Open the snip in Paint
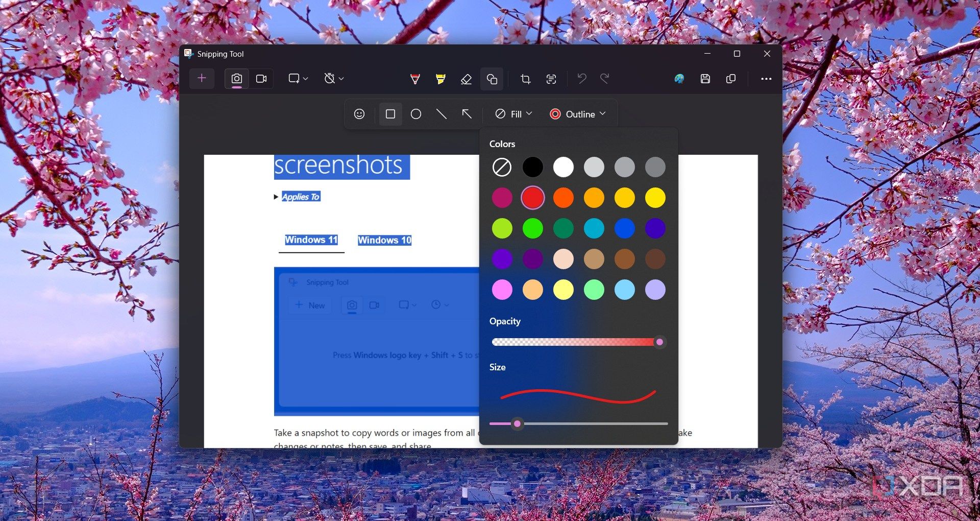 pyautogui.click(x=679, y=79)
